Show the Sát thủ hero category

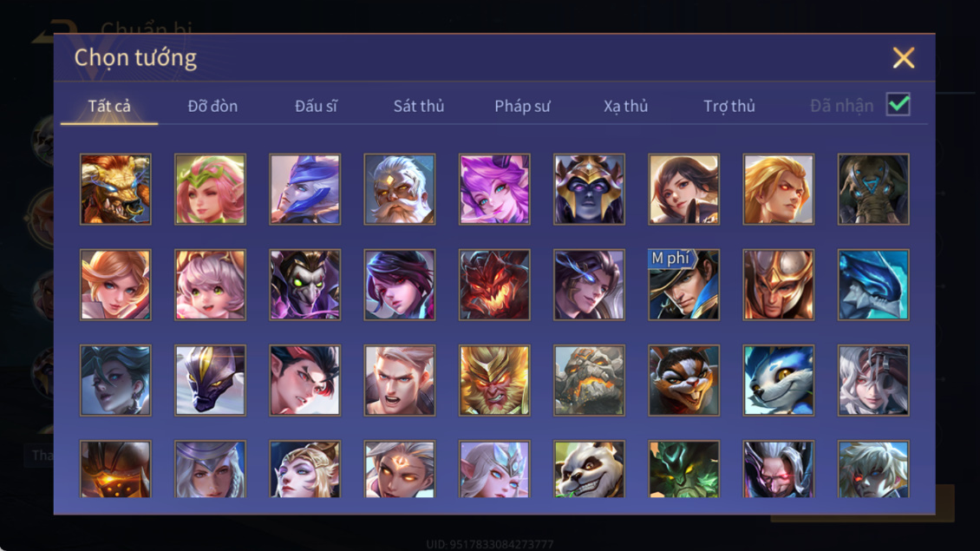[x=418, y=106]
